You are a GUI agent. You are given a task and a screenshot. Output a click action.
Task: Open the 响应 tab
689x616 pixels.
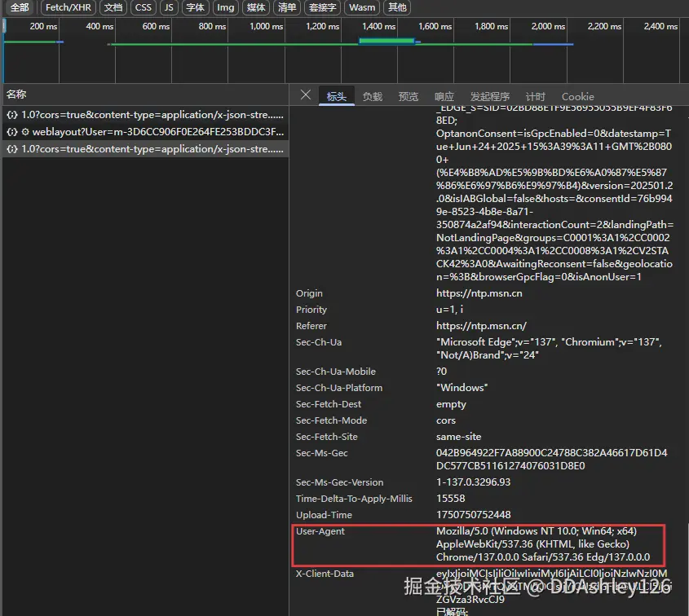(x=444, y=97)
